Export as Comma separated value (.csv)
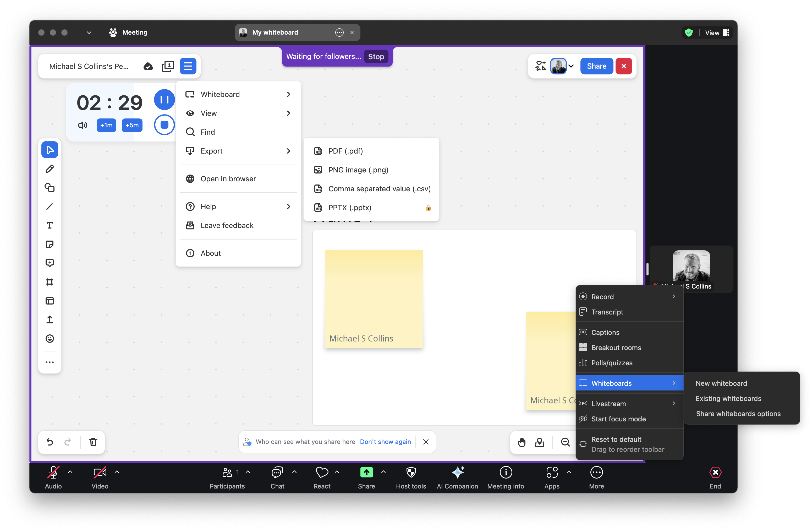 371,188
